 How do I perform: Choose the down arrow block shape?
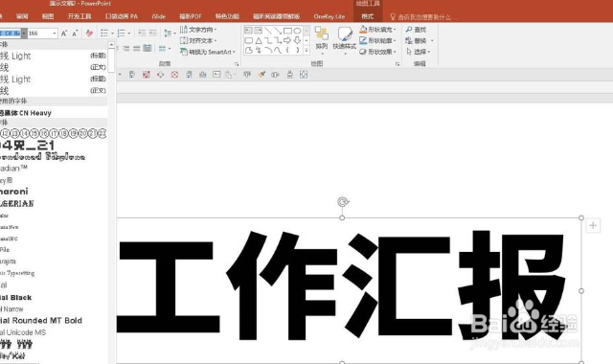click(297, 40)
